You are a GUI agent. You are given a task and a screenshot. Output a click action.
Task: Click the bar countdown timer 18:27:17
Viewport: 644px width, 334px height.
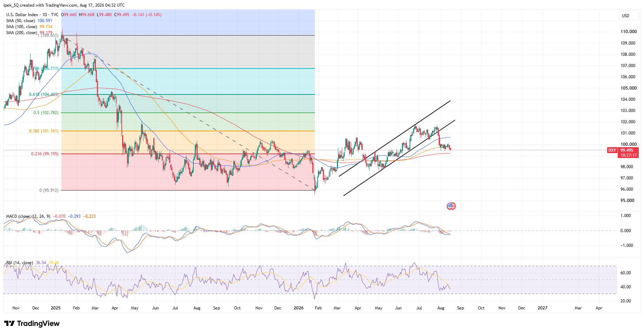pyautogui.click(x=628, y=155)
